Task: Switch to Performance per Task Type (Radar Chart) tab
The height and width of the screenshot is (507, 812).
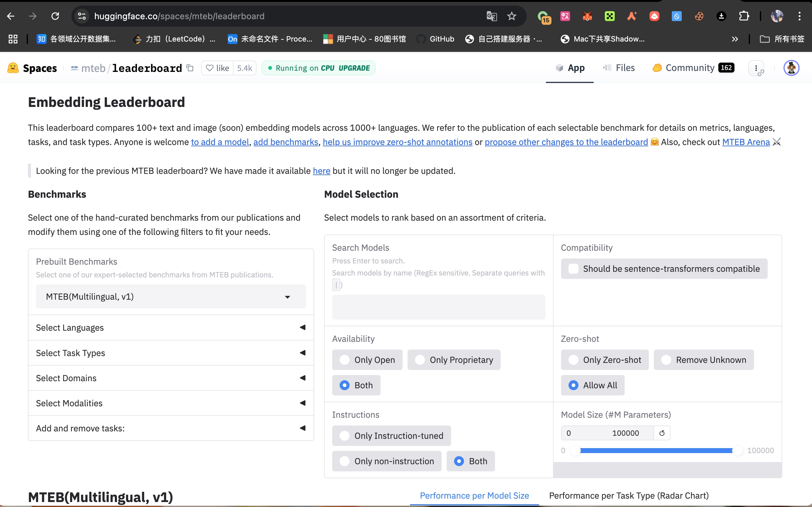Action: tap(628, 495)
